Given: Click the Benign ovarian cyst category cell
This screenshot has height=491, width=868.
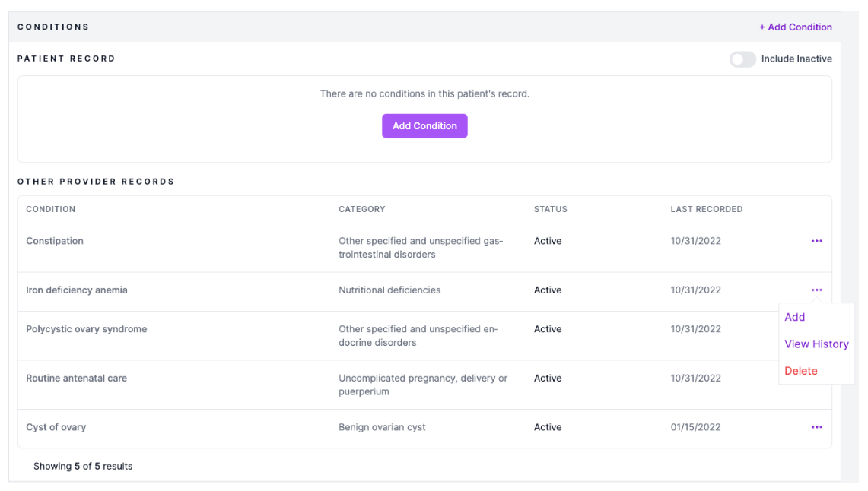Looking at the screenshot, I should [382, 427].
